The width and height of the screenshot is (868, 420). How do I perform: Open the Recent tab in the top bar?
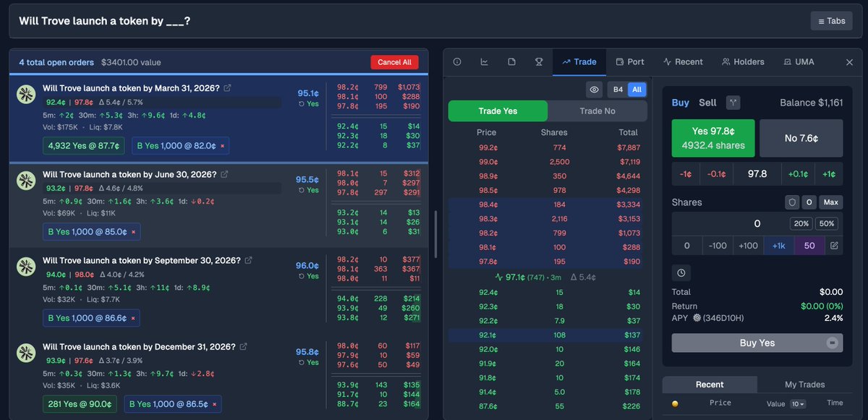683,62
